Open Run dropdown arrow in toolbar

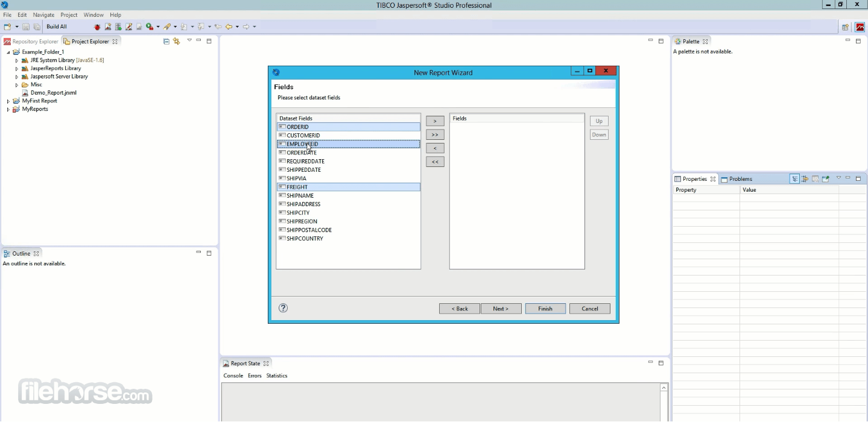[x=158, y=27]
